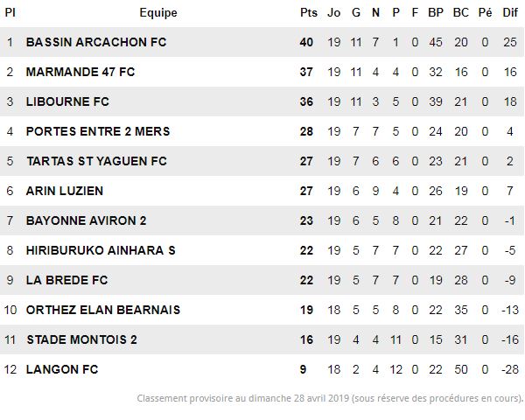Select the LIBOURNE FC row
The image size is (525, 420).
(262, 101)
